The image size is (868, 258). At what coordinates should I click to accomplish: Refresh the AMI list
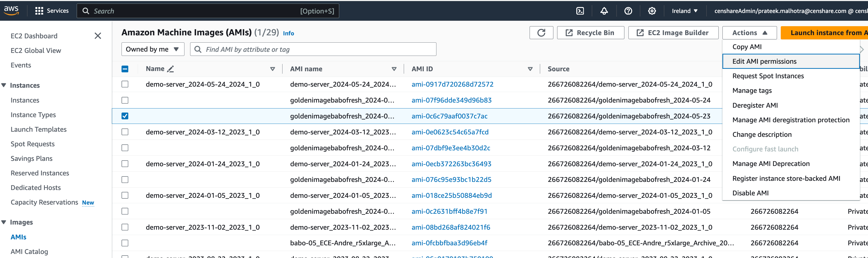[541, 33]
